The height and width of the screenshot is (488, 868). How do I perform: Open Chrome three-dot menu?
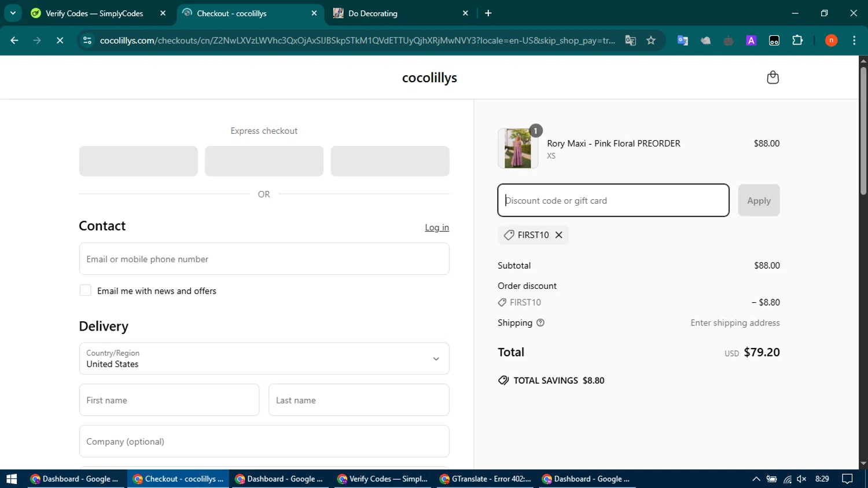pos(854,41)
